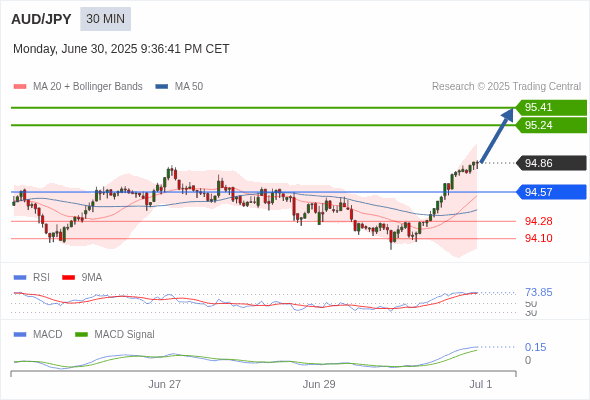Click the MACD value 0.15 label
The height and width of the screenshot is (400, 590).
pos(535,347)
